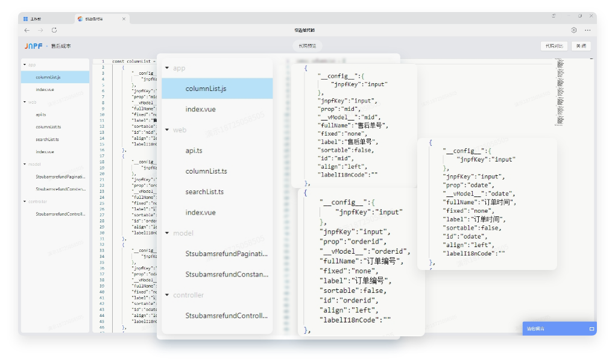Collapse model arrow in enlarged file tree
Screen dimensions: 615x364
167,233
